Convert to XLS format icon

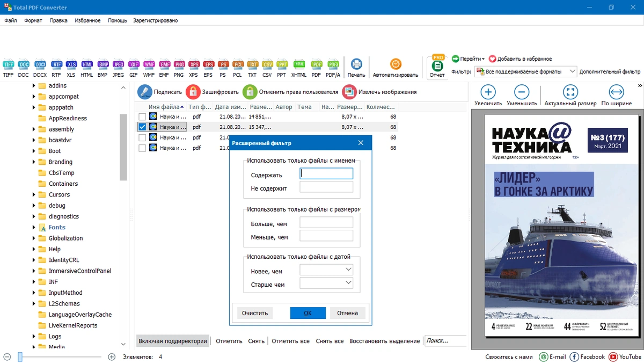pos(71,64)
